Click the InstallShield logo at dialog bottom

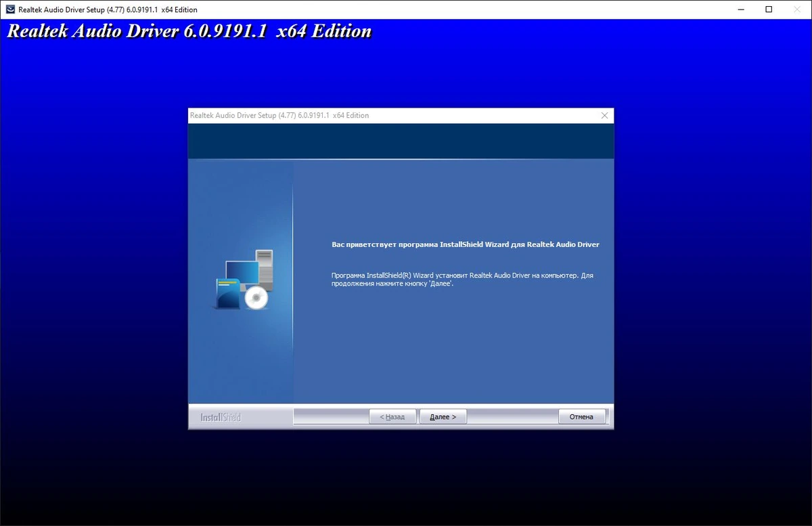(221, 417)
